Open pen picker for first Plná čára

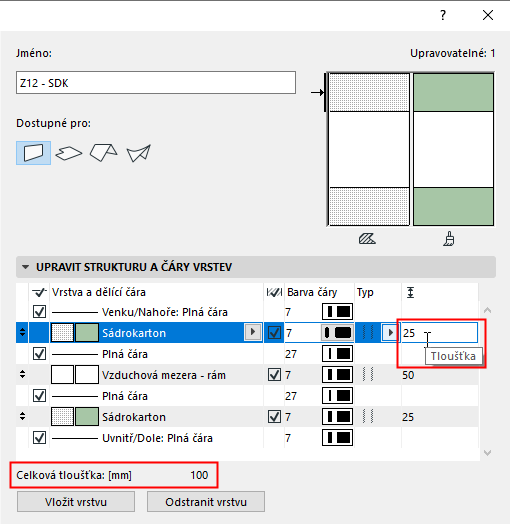pyautogui.click(x=337, y=354)
